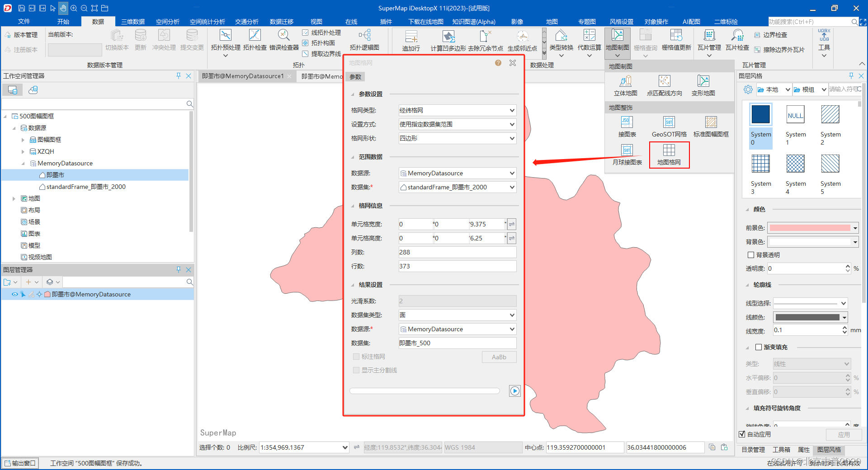The height and width of the screenshot is (470, 868).
Task: Uncheck the 自动应用 checkbox
Action: click(x=742, y=434)
